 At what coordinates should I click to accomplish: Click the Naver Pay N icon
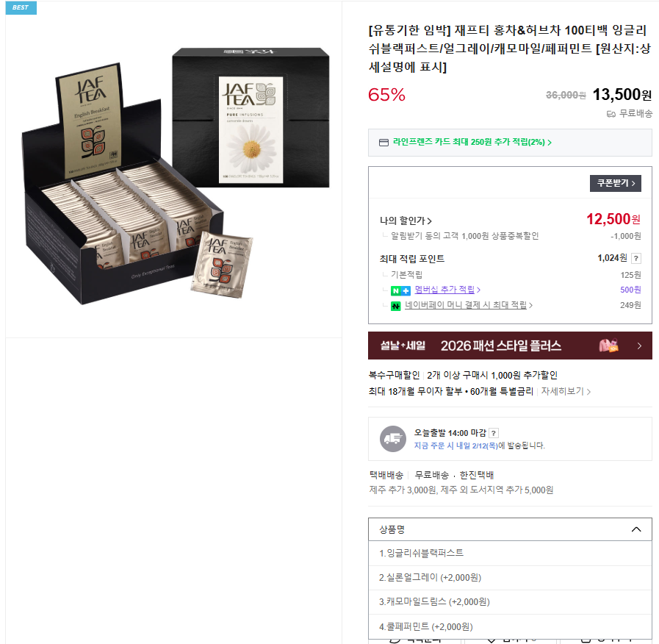(x=395, y=306)
